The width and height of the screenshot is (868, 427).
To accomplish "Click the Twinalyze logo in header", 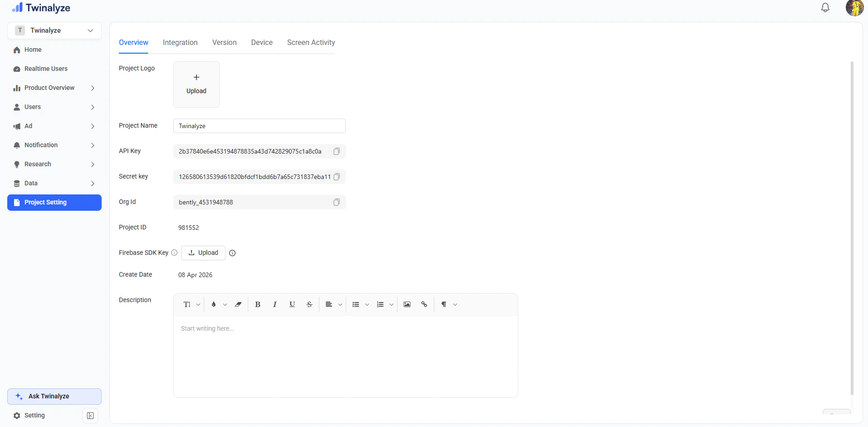I will tap(41, 8).
